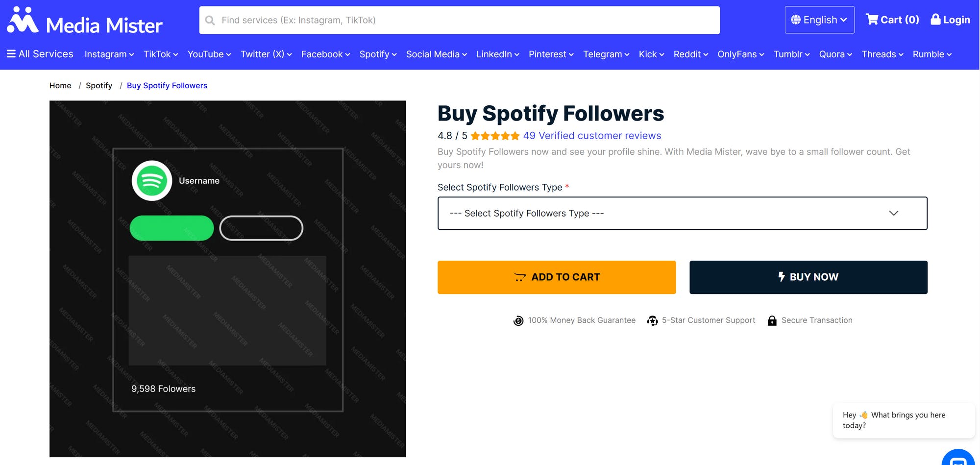Click the globe icon next to English
The width and height of the screenshot is (980, 465).
(796, 20)
